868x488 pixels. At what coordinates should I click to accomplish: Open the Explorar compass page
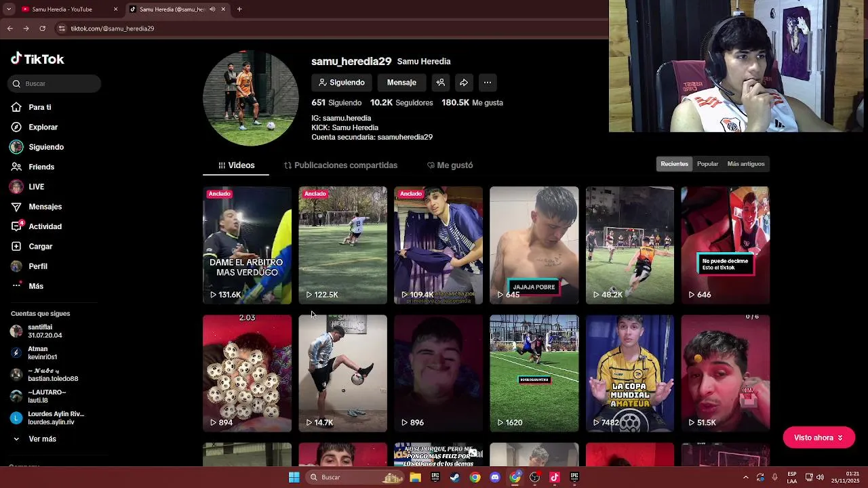pyautogui.click(x=35, y=127)
